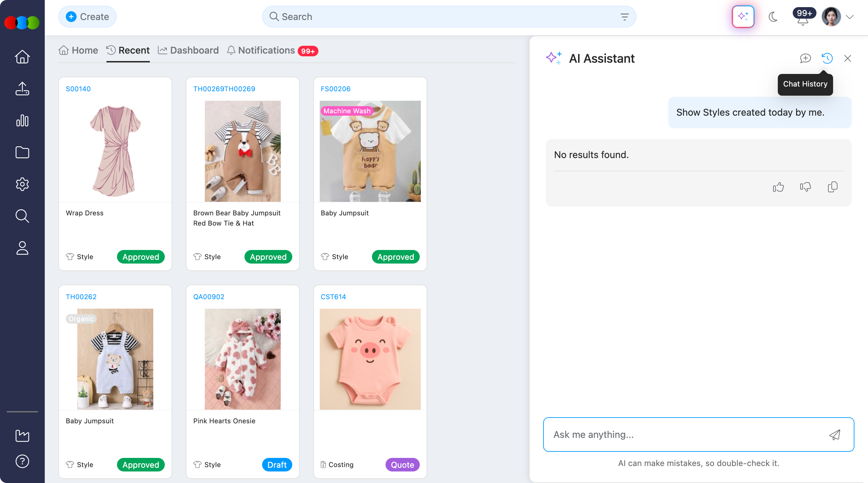Copy the AI response using the copy icon
Viewport: 868px width, 483px height.
[x=833, y=187]
